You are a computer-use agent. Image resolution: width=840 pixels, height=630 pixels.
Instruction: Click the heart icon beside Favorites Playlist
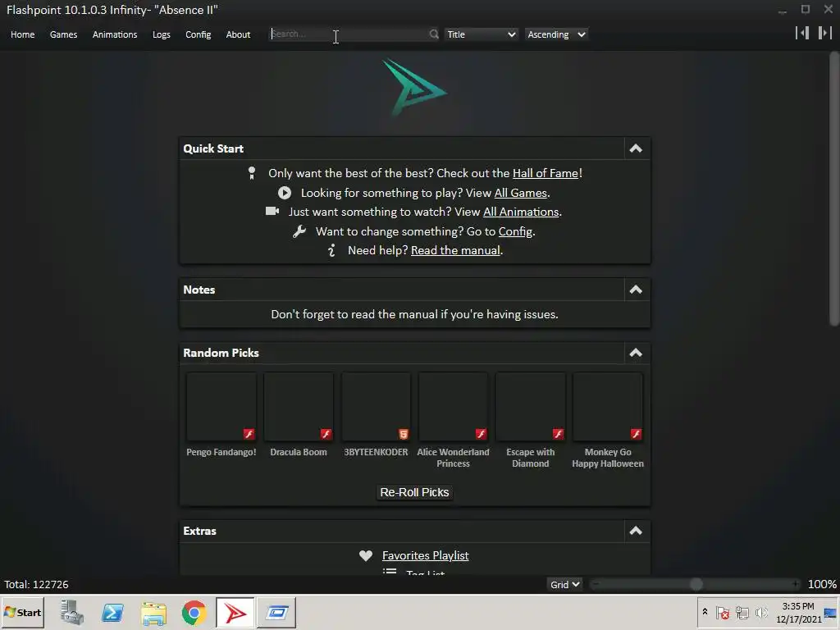pos(366,555)
